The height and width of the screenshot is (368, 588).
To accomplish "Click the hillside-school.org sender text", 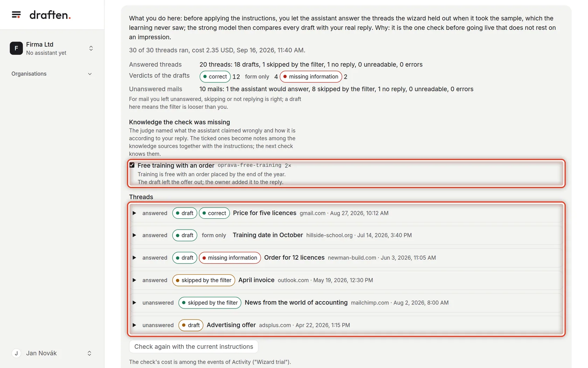I will pos(329,235).
